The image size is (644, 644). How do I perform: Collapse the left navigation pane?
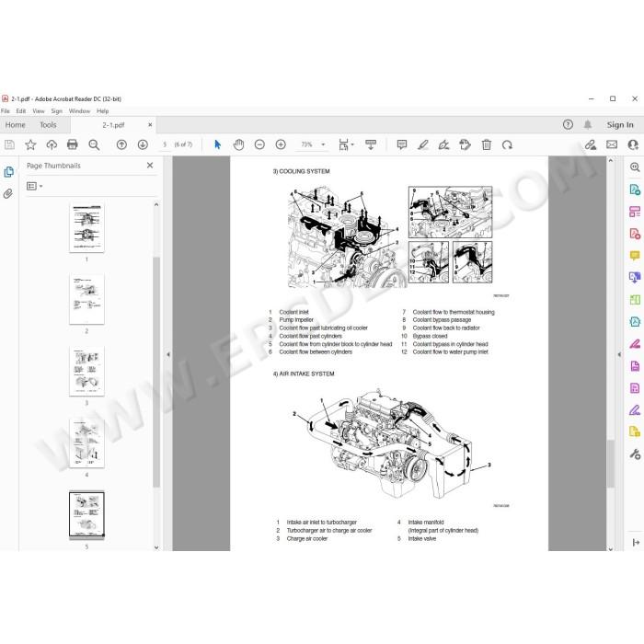click(168, 353)
